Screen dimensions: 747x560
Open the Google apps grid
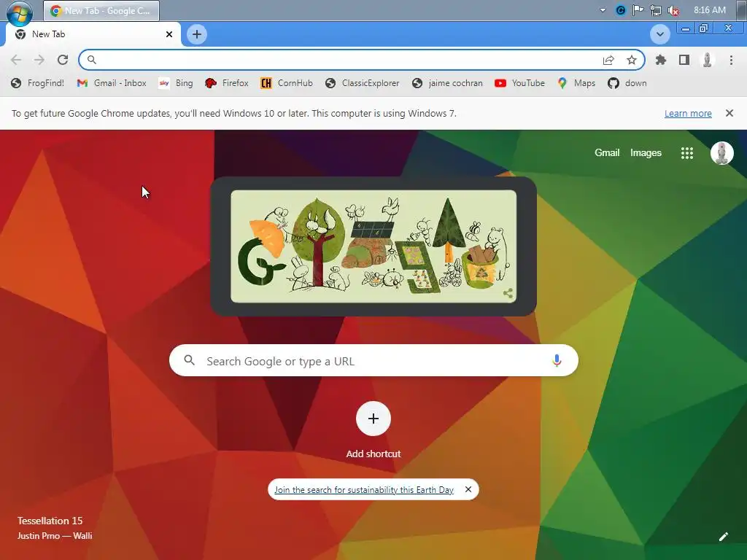coord(687,153)
